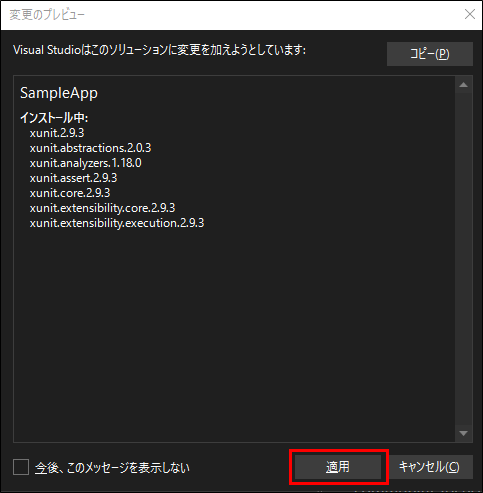Select the xunit.extensibility.core.2.9.3 entry

102,208
